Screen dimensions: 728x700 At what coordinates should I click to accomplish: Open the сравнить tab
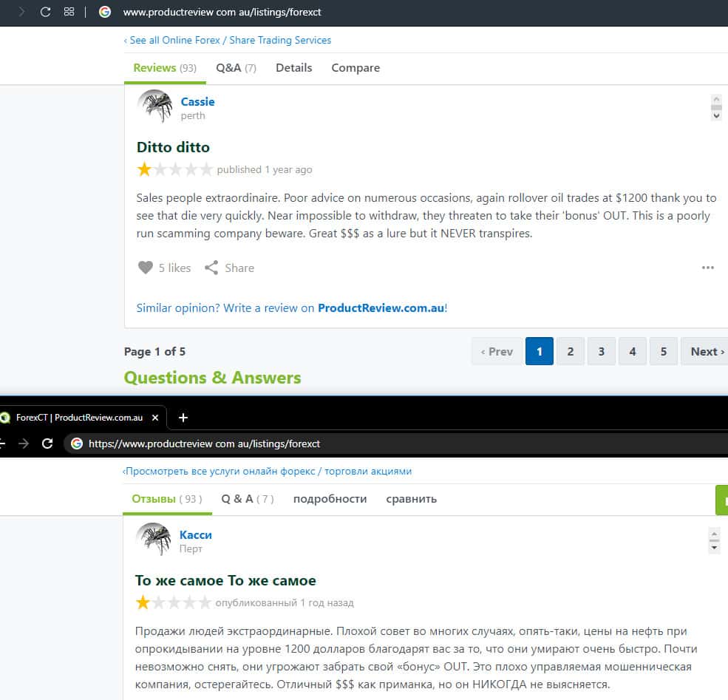412,499
